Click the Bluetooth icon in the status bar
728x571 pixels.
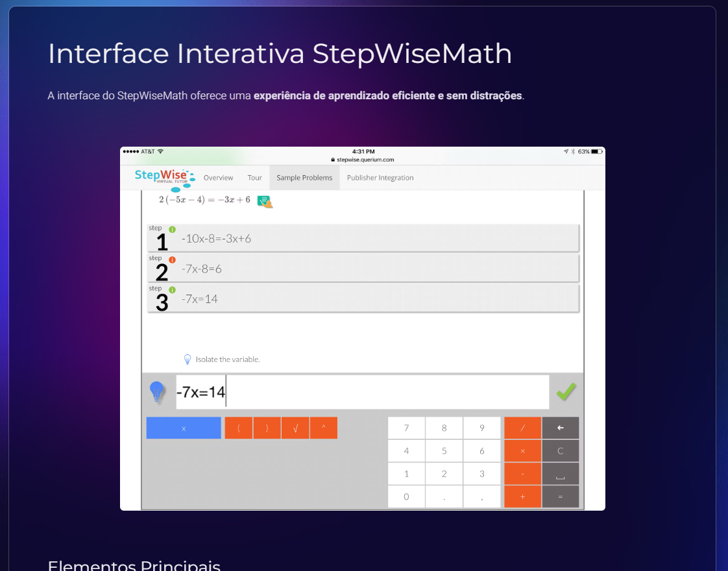(573, 151)
